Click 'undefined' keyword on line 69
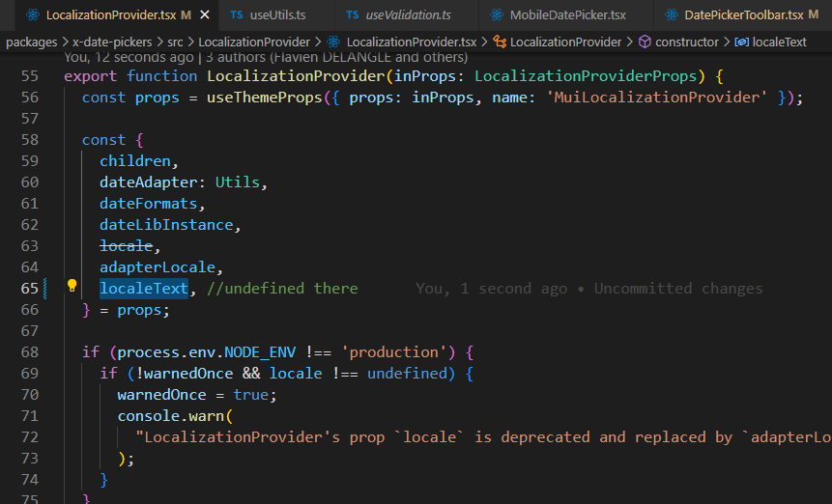Screen dimensions: 832x504 tap(407, 374)
